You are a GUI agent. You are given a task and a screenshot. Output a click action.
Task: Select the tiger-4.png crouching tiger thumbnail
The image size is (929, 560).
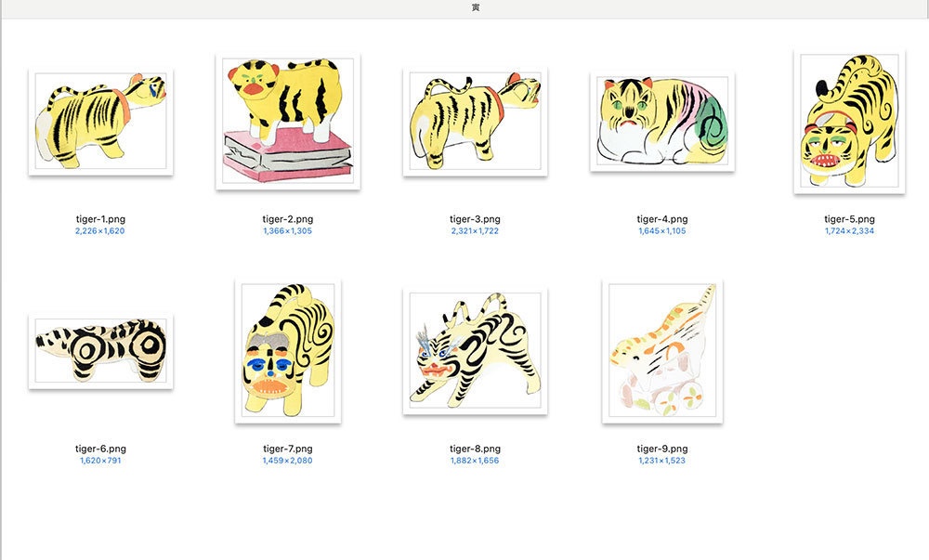tap(662, 122)
